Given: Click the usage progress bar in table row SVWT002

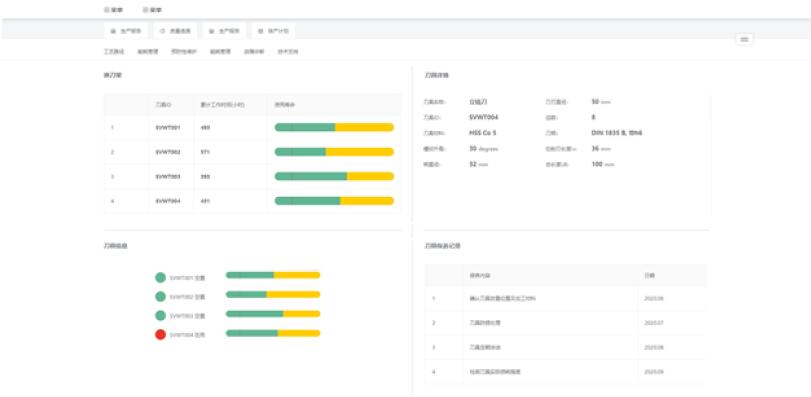Looking at the screenshot, I should click(334, 152).
